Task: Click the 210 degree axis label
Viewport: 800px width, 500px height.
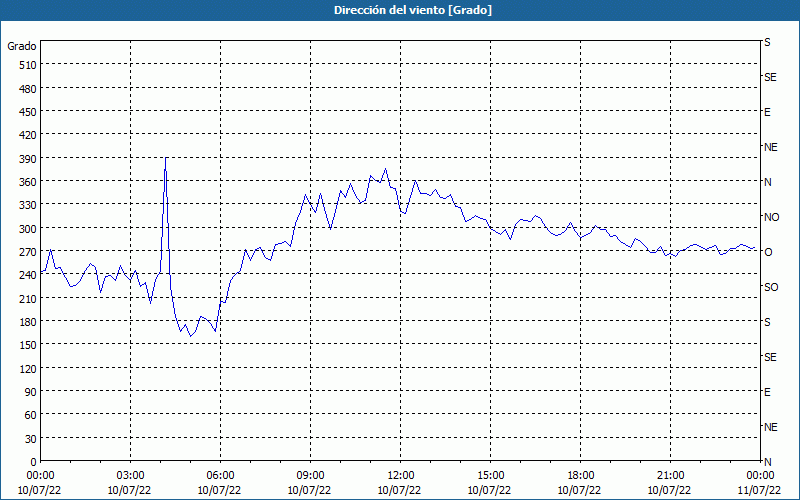Action: tap(28, 298)
